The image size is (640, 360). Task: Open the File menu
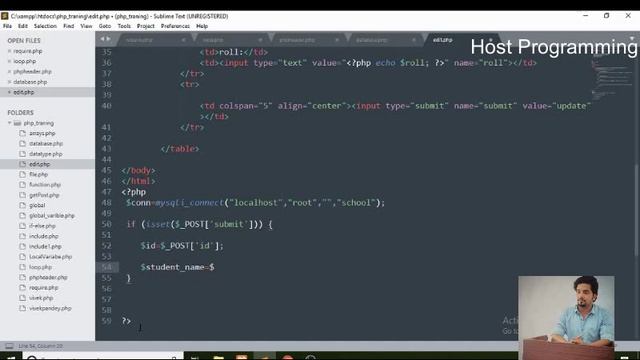click(7, 26)
